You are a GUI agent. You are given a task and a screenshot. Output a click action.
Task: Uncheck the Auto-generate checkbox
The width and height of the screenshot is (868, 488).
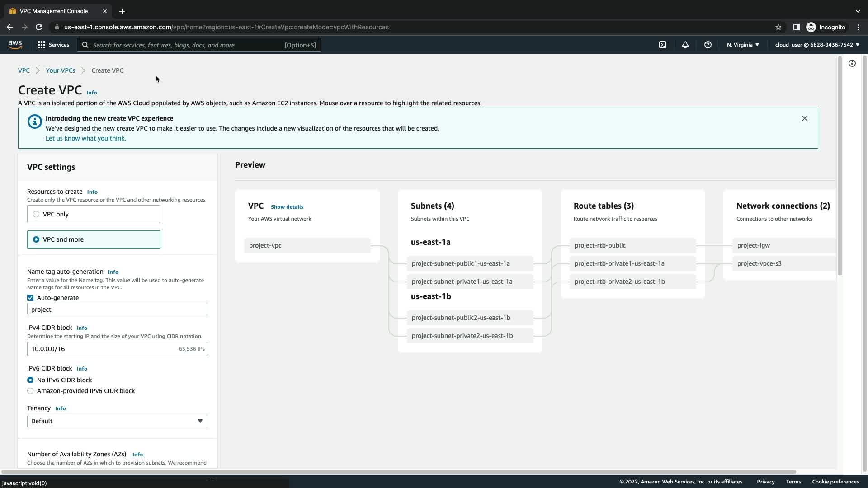[30, 298]
